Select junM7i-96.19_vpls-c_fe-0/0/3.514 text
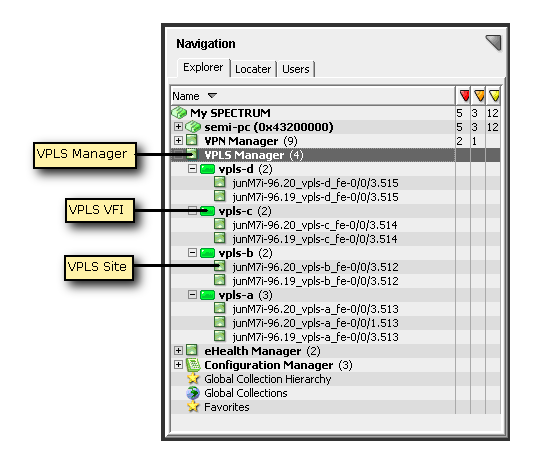Screen dimensions: 559x470 click(315, 239)
